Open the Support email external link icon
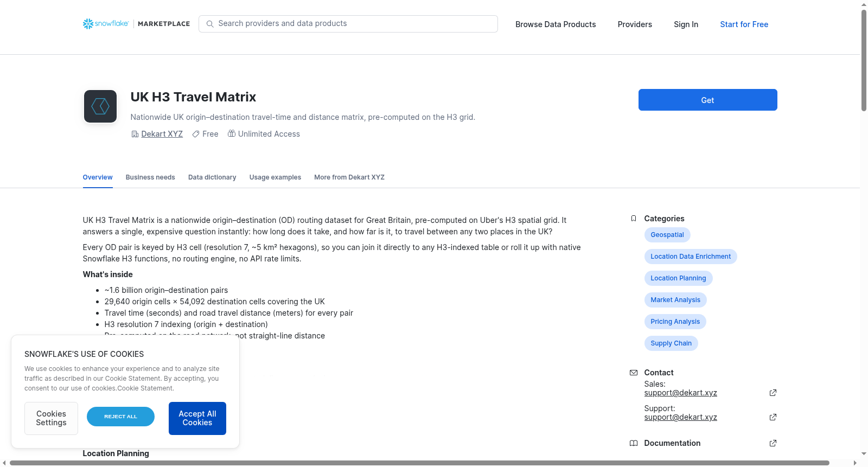Screen dimensions: 868x467 (x=773, y=417)
